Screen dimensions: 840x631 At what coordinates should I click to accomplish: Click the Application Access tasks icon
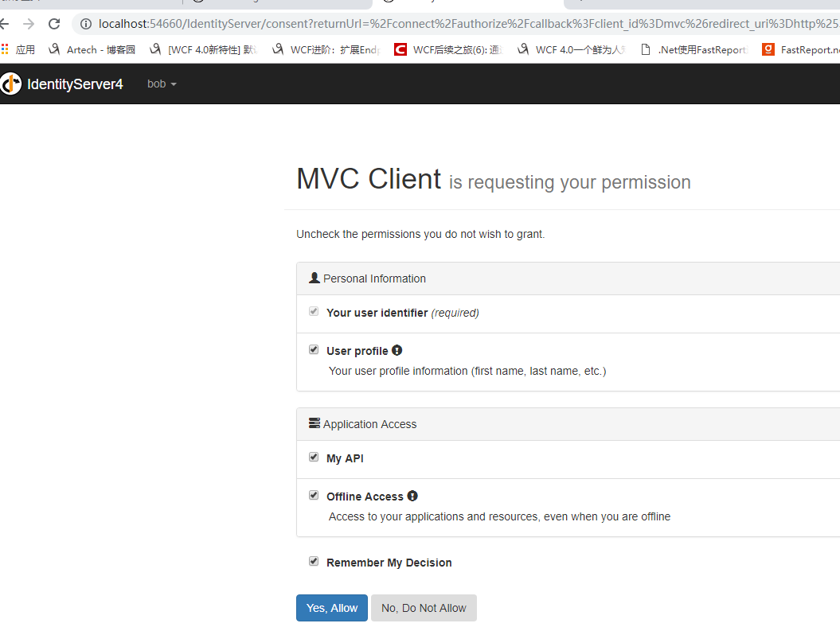click(315, 423)
